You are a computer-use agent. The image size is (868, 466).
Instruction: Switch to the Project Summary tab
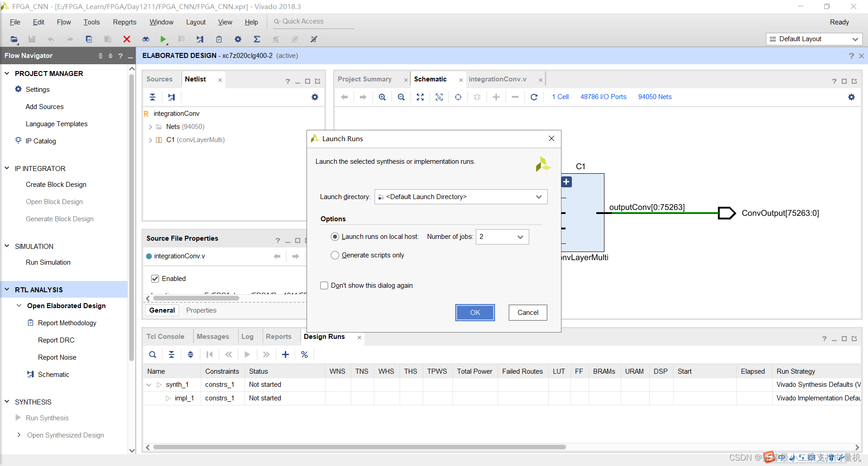364,79
